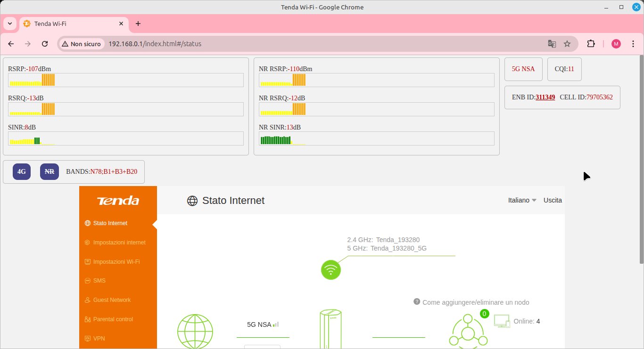644x349 pixels.
Task: Open Parental control sidebar item
Action: [113, 319]
